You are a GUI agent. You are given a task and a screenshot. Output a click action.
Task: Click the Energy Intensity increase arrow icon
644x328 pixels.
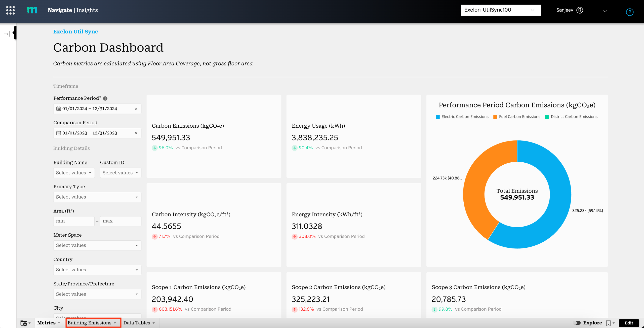(295, 237)
